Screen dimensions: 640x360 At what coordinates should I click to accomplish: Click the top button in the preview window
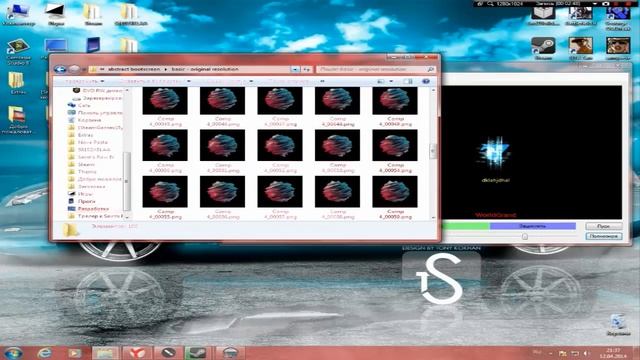604,226
